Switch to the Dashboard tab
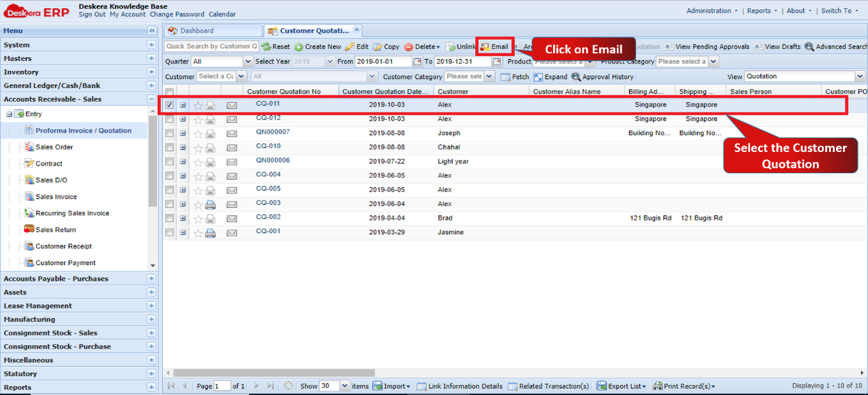This screenshot has height=395, width=868. pyautogui.click(x=212, y=31)
